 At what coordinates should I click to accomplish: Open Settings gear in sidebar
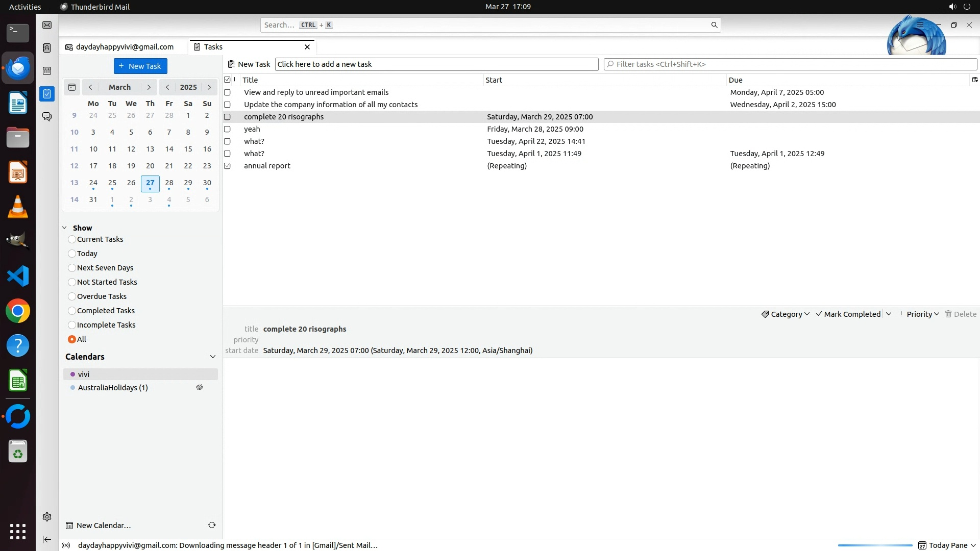click(47, 517)
